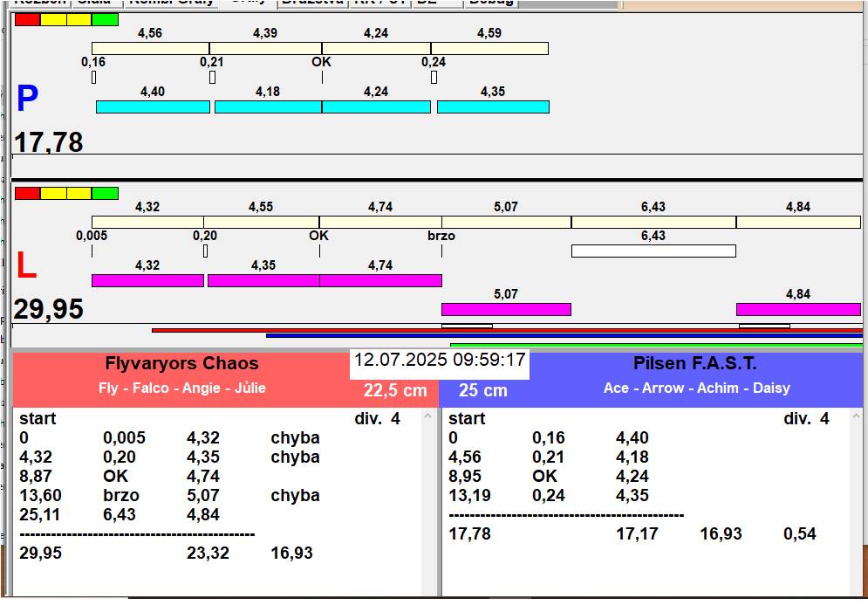Switch to the Kombi Grafy tab
This screenshot has width=868, height=612.
point(171,3)
